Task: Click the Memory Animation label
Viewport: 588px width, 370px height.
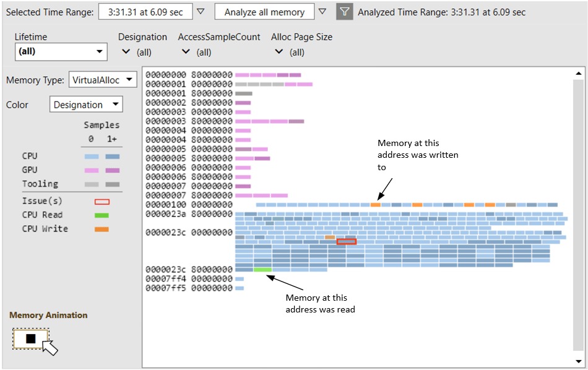Action: click(x=48, y=315)
